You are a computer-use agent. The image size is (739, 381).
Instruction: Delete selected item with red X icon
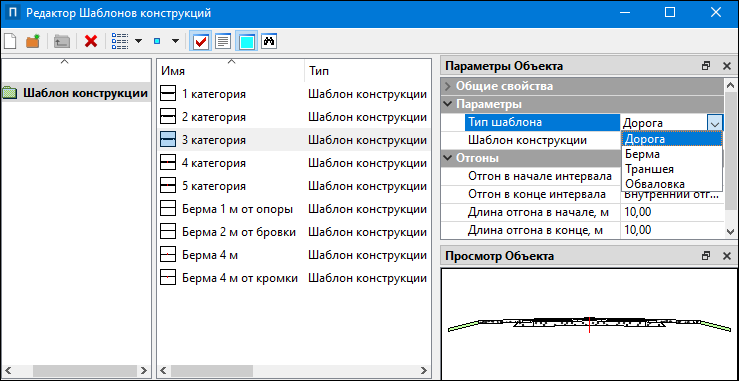91,41
